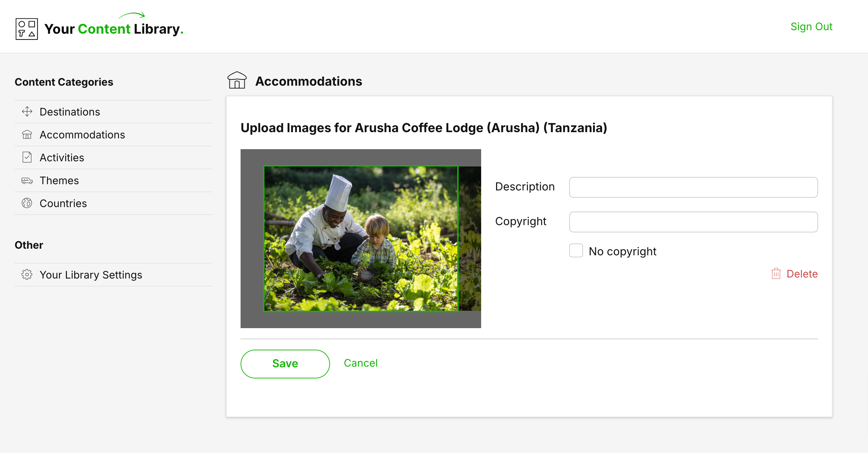Go to Activities in sidebar

(62, 157)
